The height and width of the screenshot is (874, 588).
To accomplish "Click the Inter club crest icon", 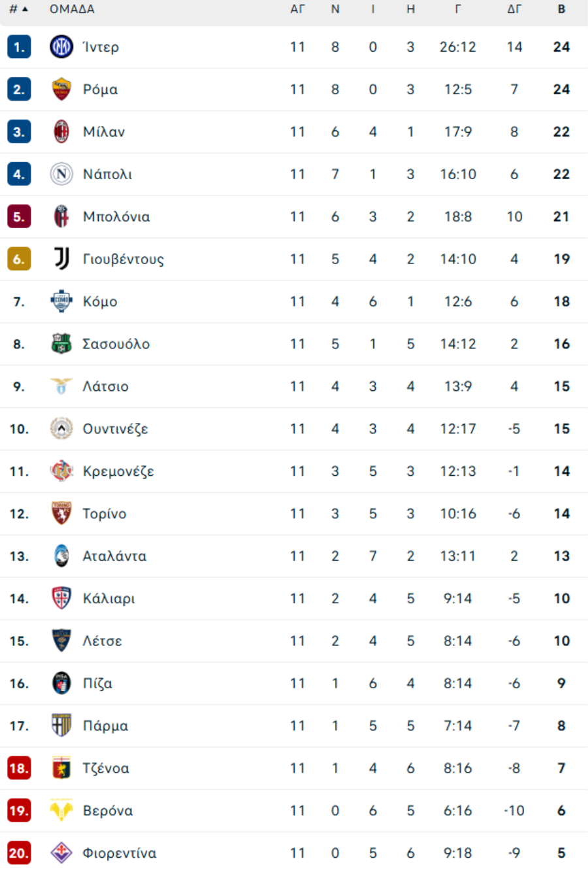I will tap(61, 47).
